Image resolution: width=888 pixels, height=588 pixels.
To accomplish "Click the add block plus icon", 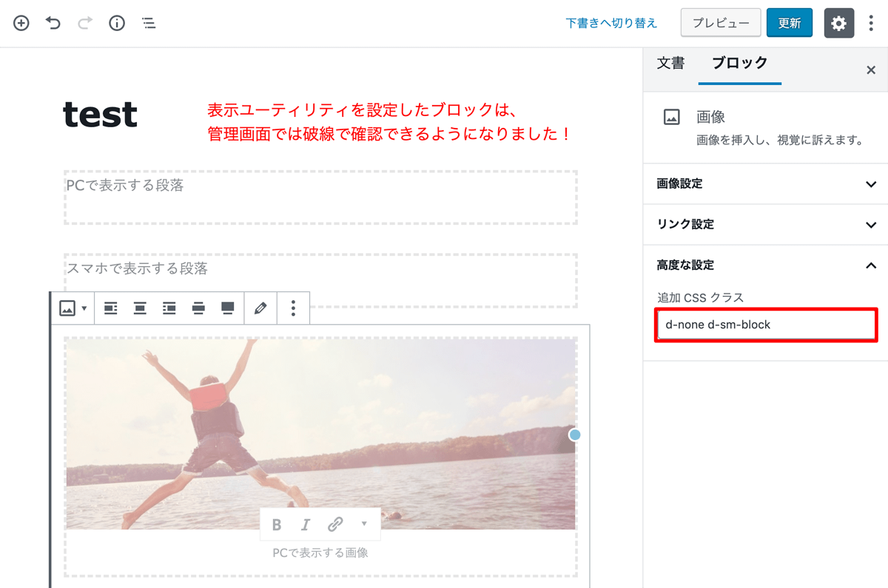I will click(21, 23).
